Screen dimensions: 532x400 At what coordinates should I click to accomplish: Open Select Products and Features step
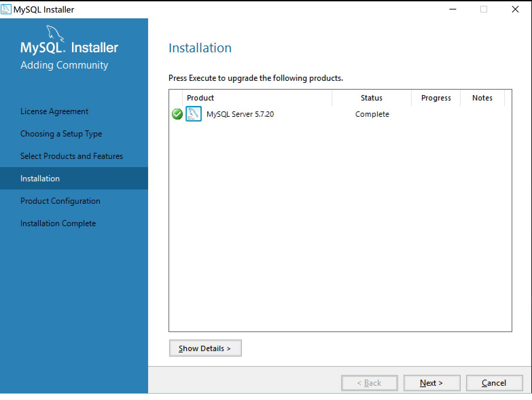[72, 156]
